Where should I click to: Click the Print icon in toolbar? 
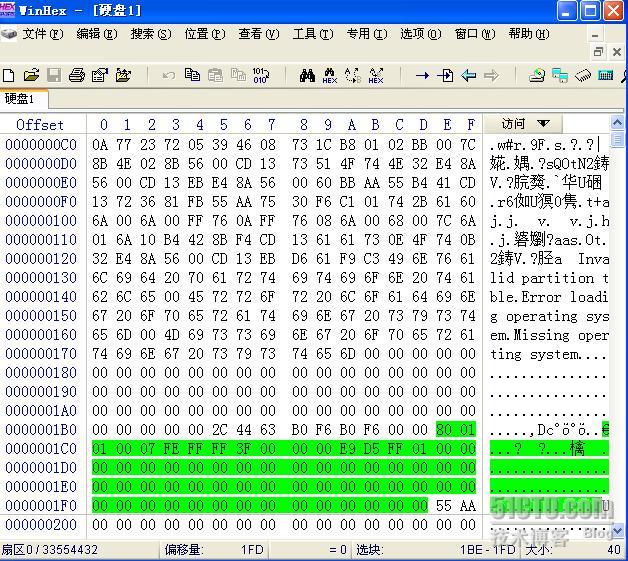point(76,75)
